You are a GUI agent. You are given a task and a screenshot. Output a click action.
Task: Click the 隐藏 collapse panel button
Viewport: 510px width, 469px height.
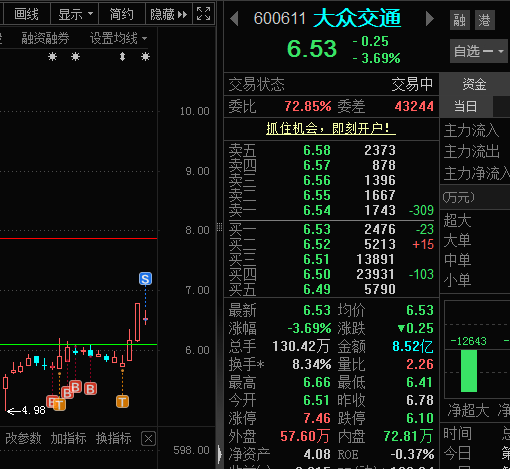coord(169,14)
